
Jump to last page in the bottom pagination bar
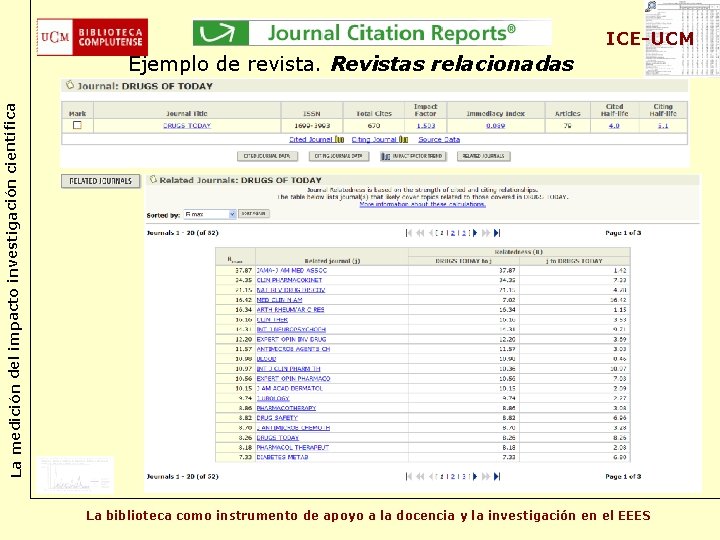pyautogui.click(x=497, y=477)
